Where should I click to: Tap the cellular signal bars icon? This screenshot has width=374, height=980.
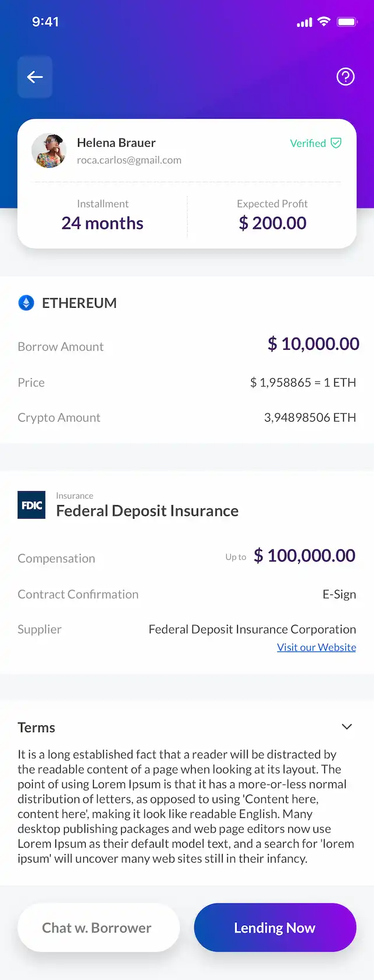(x=305, y=22)
